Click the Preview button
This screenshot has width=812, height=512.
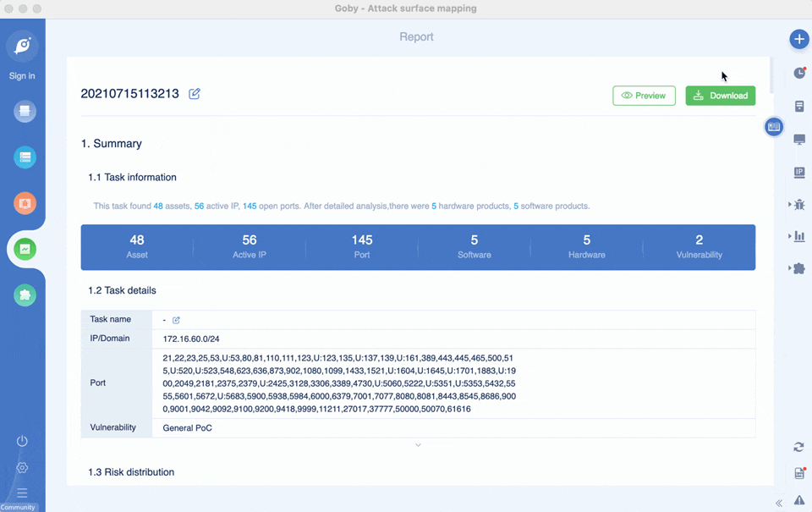click(x=644, y=96)
